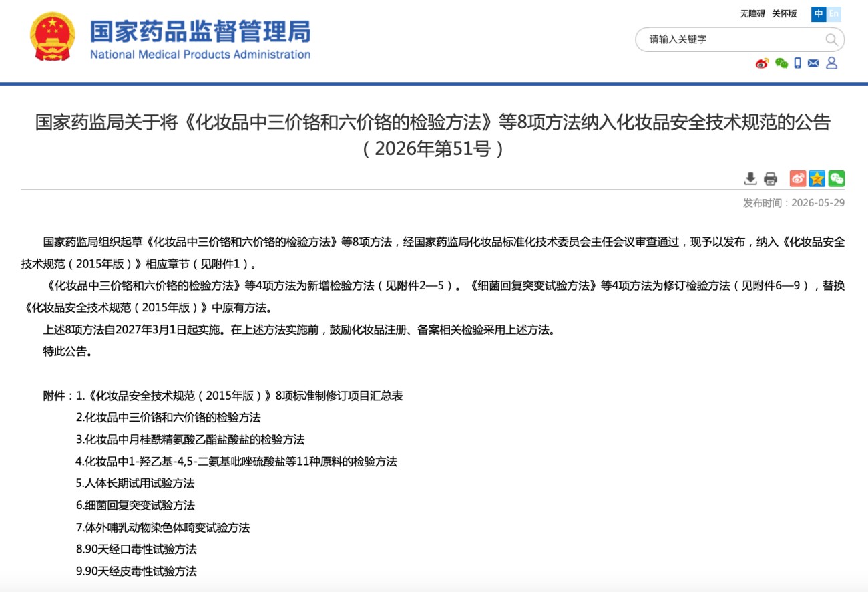Viewport: 868px width, 592px height.
Task: Share article to QQ Zone star icon
Action: tap(817, 178)
